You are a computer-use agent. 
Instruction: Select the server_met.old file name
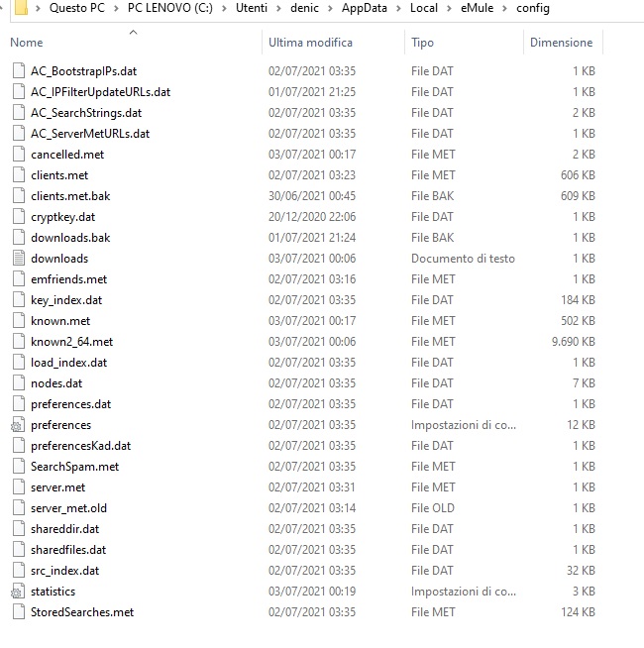[x=68, y=508]
